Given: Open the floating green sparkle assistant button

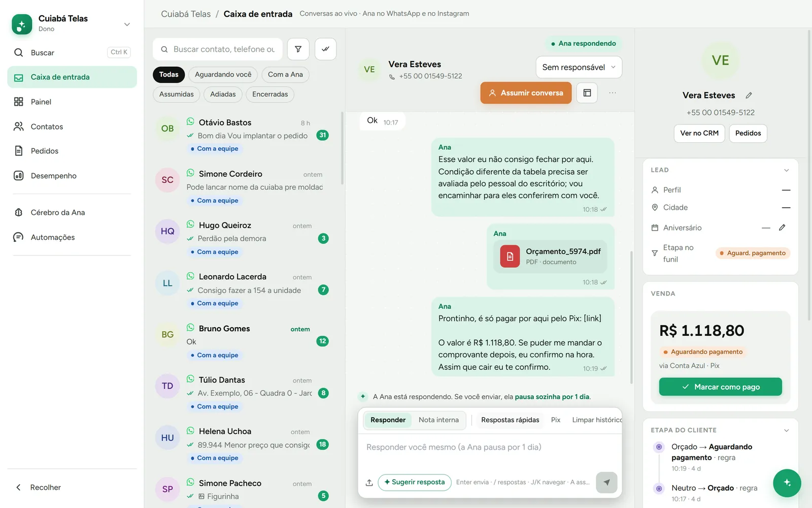Looking at the screenshot, I should pyautogui.click(x=787, y=483).
